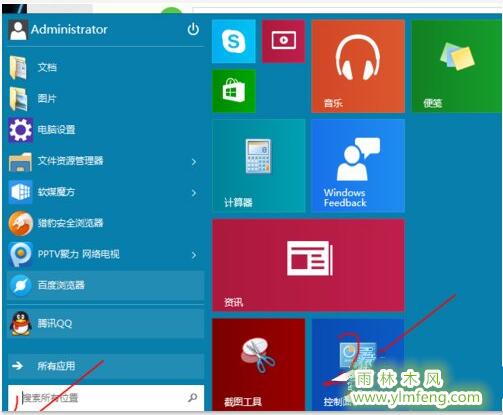
Task: Show 所有应用 all apps list
Action: click(x=105, y=366)
